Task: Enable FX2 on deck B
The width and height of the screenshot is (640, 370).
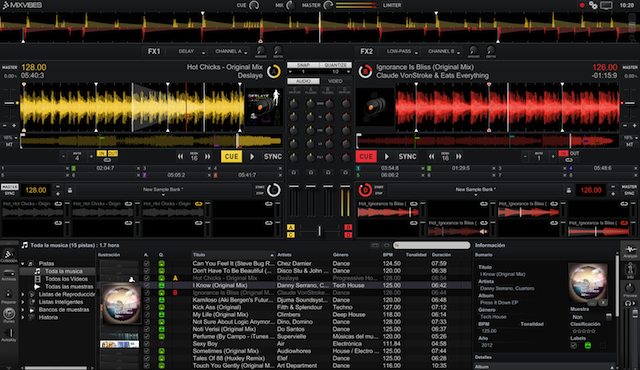Action: [x=366, y=51]
